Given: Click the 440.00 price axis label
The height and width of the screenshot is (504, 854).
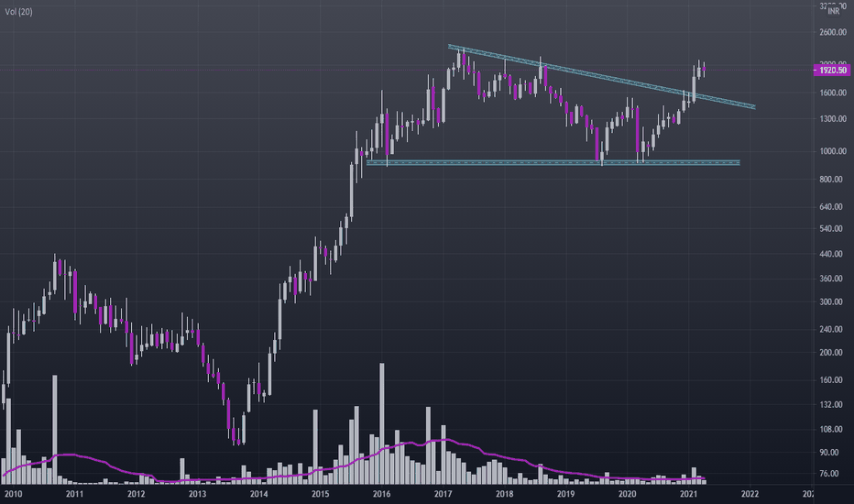Looking at the screenshot, I should pos(831,254).
